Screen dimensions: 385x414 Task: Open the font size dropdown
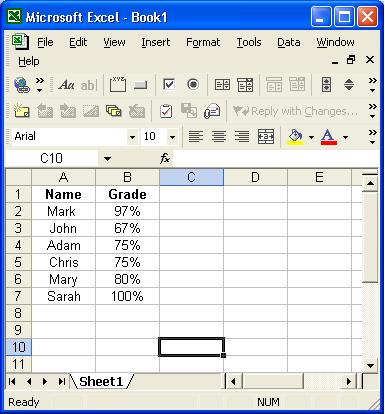pos(172,137)
